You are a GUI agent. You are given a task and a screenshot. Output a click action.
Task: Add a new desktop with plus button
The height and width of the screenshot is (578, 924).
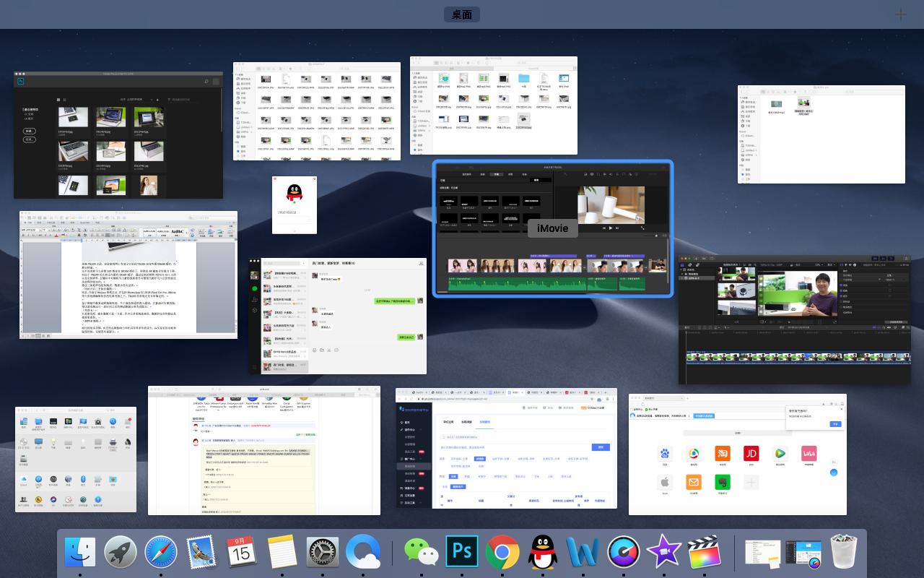900,14
